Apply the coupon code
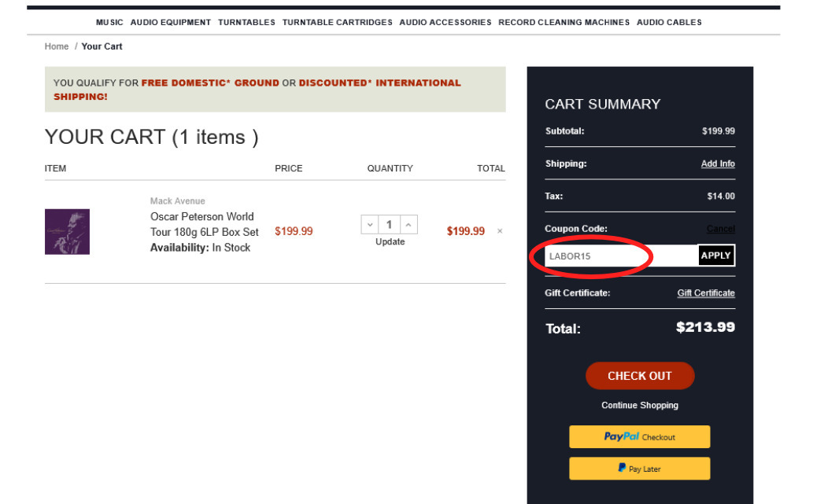 715,256
